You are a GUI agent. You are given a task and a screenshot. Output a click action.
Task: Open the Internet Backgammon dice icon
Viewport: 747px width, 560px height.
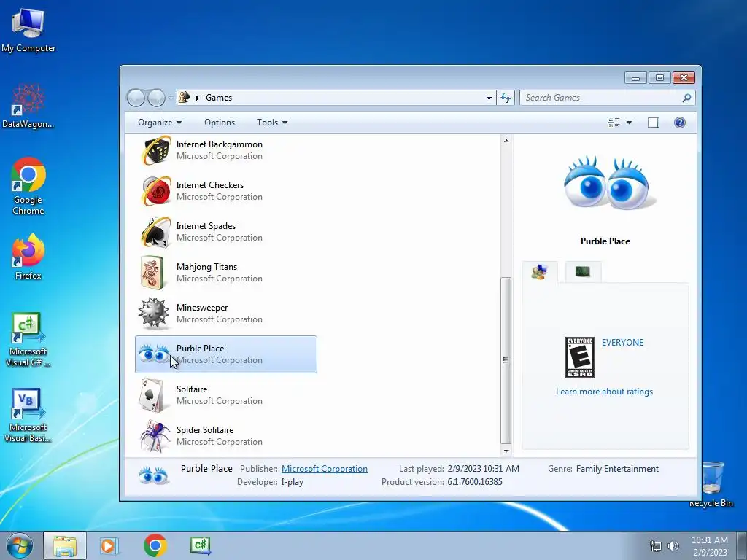[155, 150]
